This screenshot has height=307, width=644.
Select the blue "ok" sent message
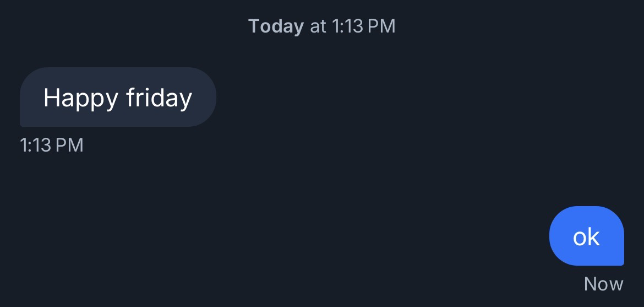586,236
